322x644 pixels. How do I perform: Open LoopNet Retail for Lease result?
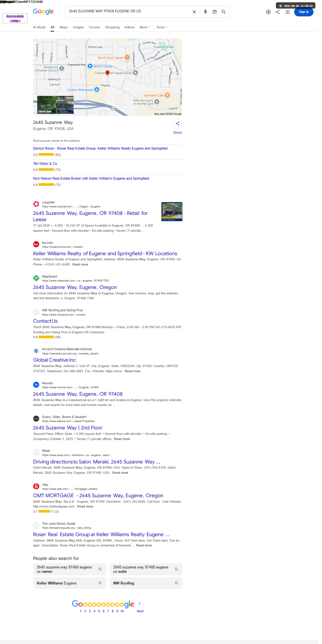click(x=90, y=216)
